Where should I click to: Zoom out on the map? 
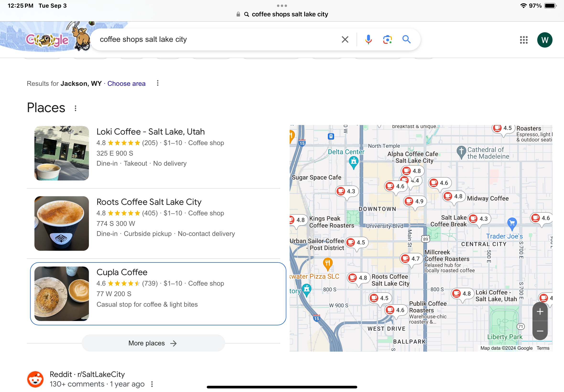[x=540, y=331]
